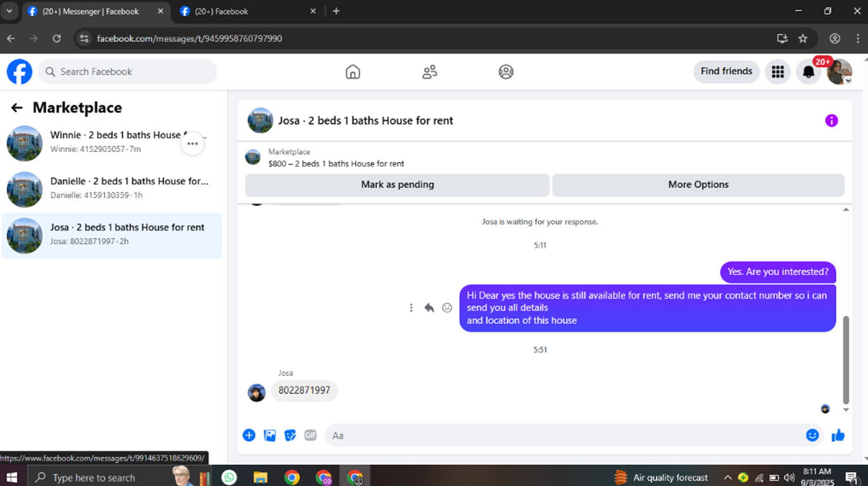868x486 pixels.
Task: Click the Josa conversation header title
Action: click(366, 121)
